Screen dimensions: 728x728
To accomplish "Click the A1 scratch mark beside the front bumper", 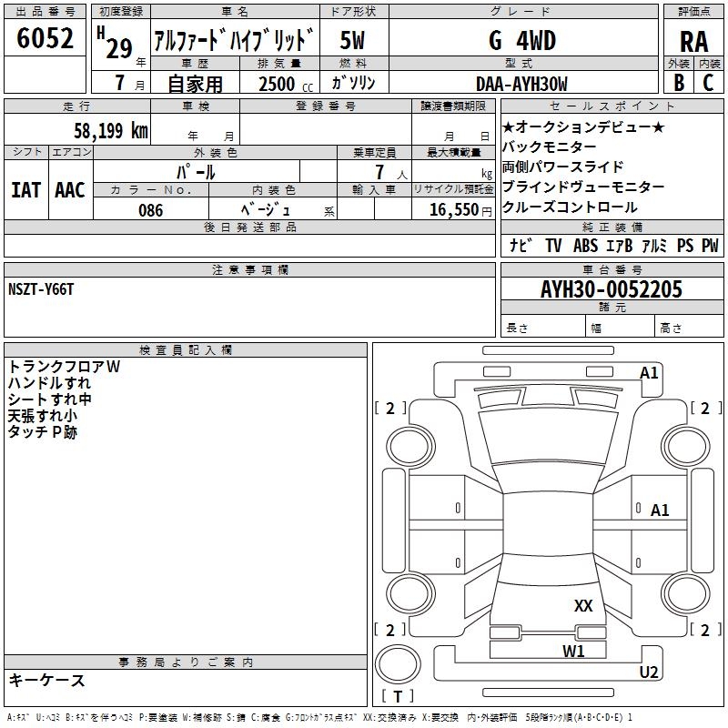I will (649, 373).
